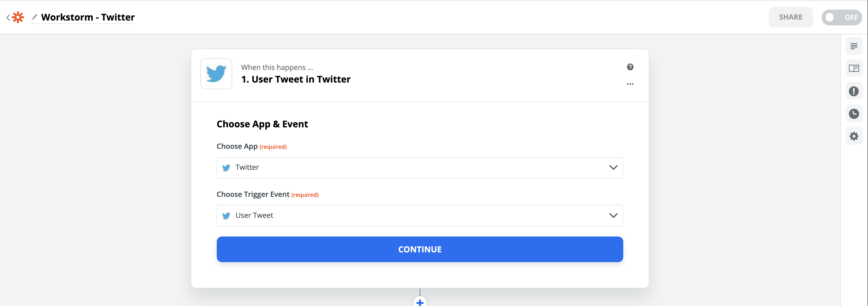
Task: Add a step with the plus button
Action: (x=420, y=302)
